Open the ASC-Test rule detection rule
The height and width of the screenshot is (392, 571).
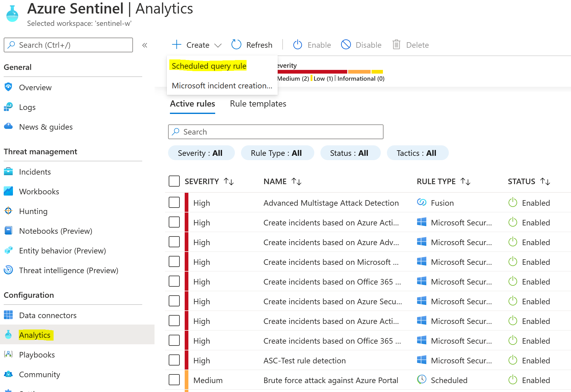click(x=304, y=360)
